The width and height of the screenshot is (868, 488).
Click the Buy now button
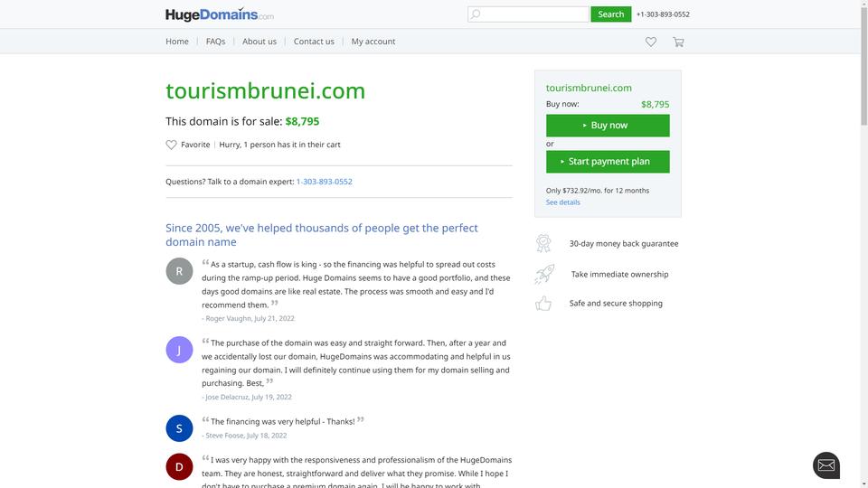click(x=608, y=126)
